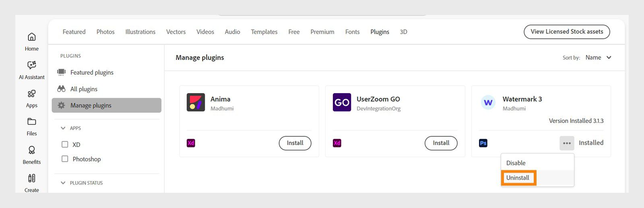Viewport: 644px width, 208px height.
Task: Switch to the Vectors tab
Action: [x=176, y=32]
